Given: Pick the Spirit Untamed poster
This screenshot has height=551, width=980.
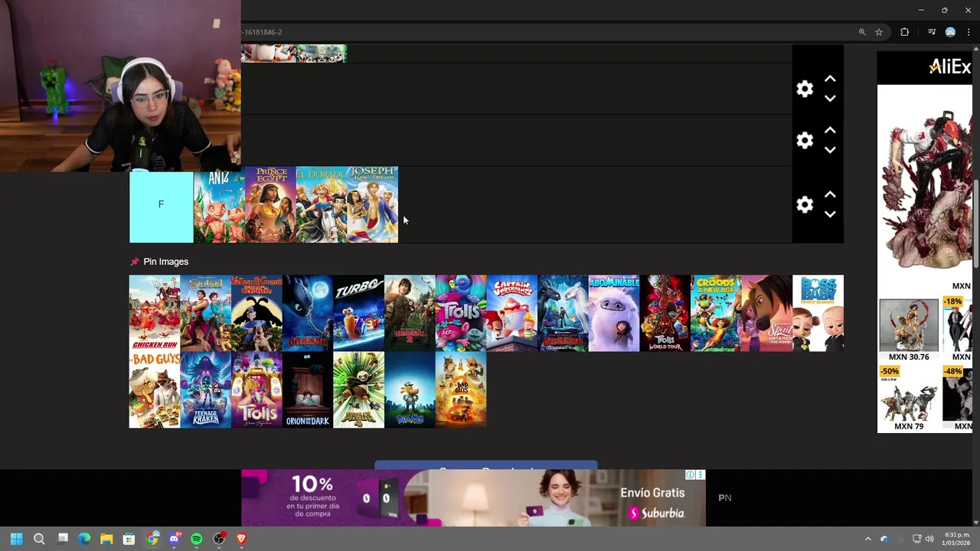Looking at the screenshot, I should pos(767,313).
